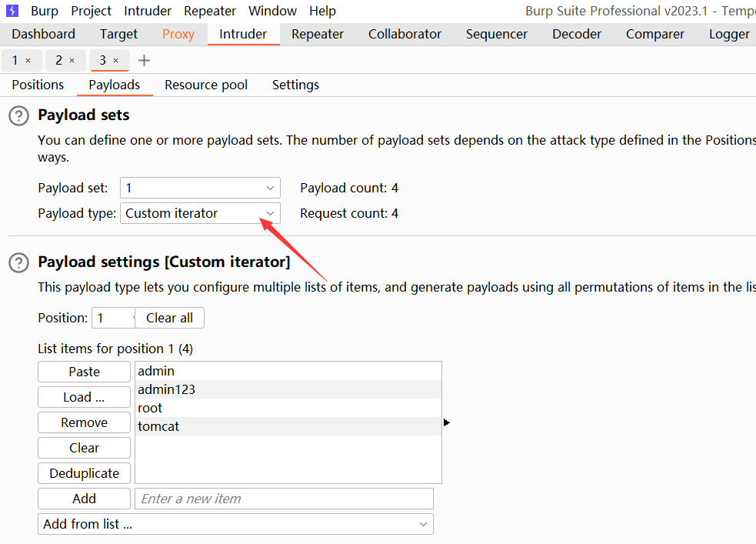Click the Add button
The height and width of the screenshot is (544, 756).
point(85,499)
